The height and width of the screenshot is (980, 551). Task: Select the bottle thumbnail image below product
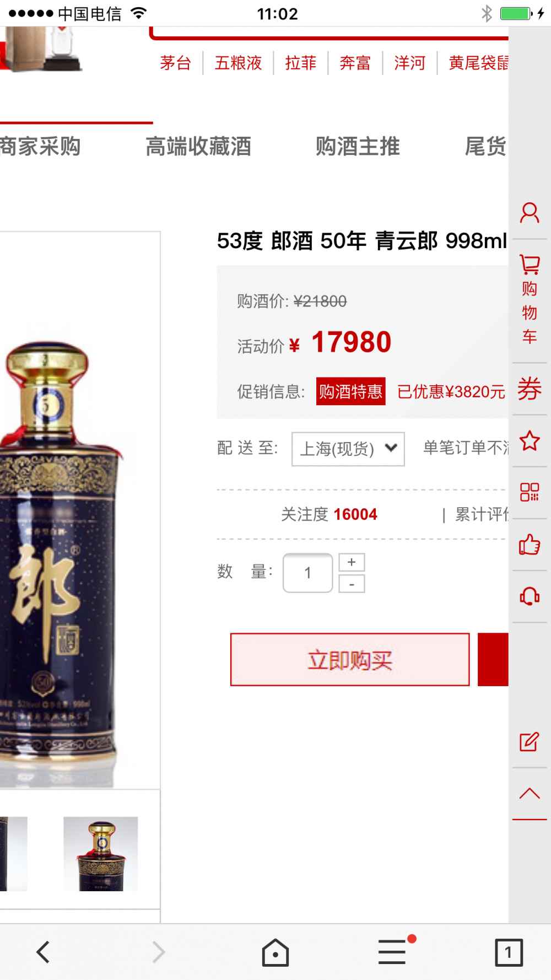click(100, 854)
